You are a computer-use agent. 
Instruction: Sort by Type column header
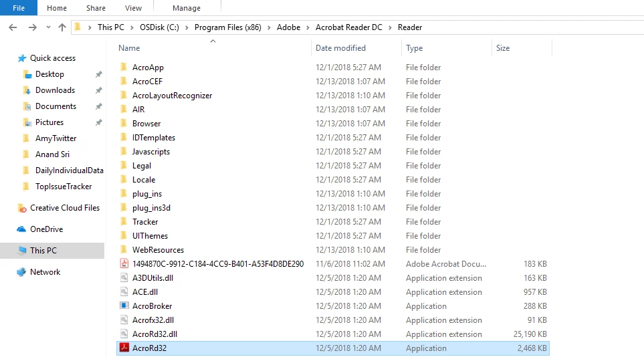[414, 48]
